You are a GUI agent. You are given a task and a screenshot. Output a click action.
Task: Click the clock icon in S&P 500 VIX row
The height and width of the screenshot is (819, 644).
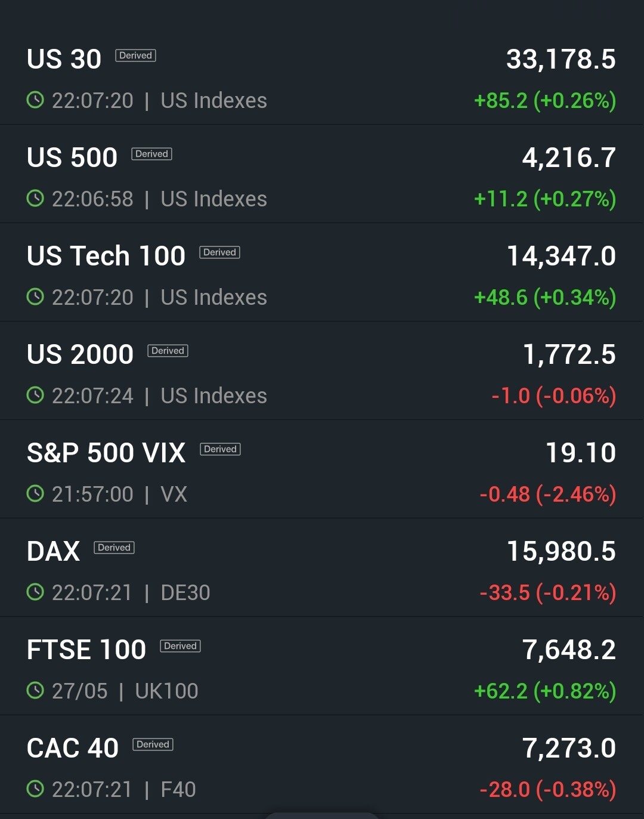click(x=36, y=494)
